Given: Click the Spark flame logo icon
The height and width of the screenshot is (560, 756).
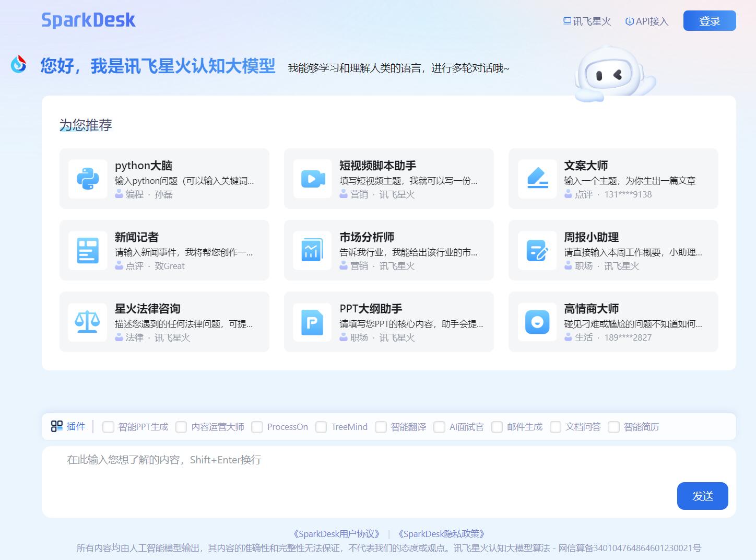Looking at the screenshot, I should tap(19, 64).
